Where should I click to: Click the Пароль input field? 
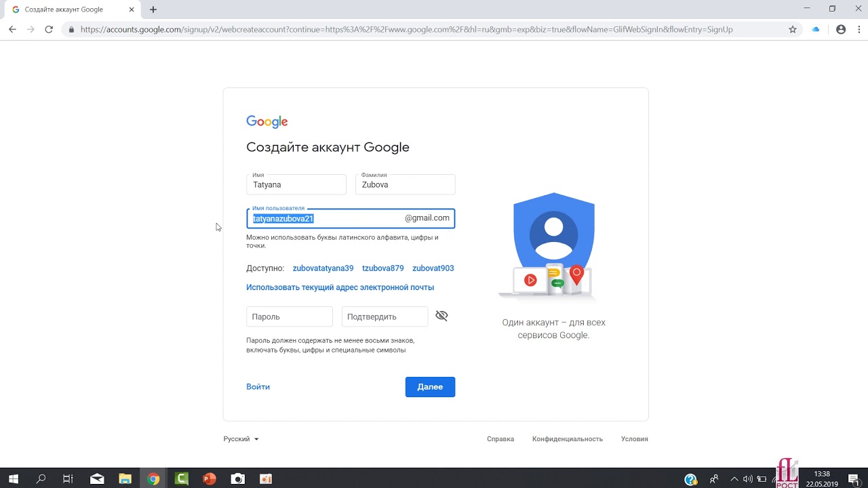[x=290, y=317]
